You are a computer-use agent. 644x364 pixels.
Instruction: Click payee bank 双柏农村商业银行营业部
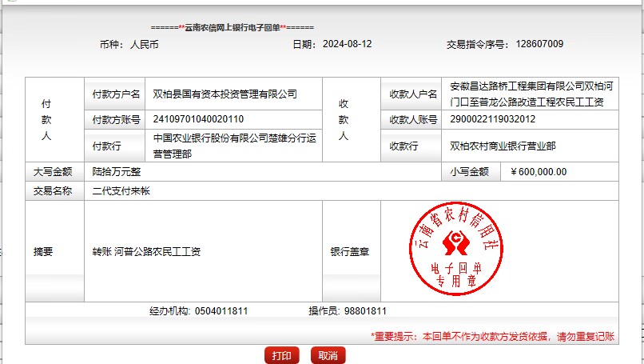tap(503, 146)
